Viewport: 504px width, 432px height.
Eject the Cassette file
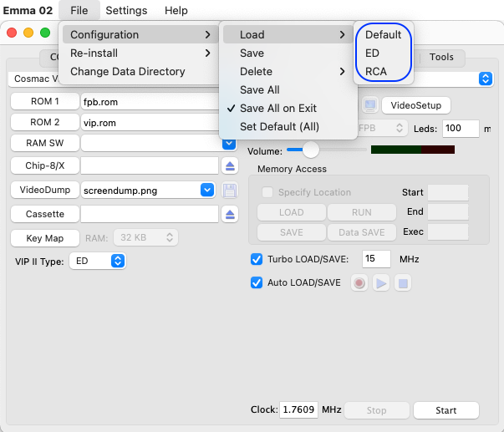point(230,215)
